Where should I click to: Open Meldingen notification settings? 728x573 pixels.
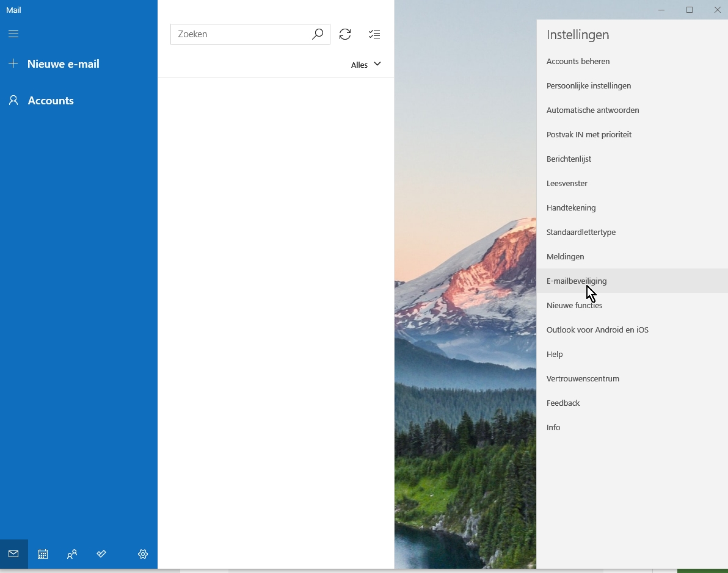(565, 256)
